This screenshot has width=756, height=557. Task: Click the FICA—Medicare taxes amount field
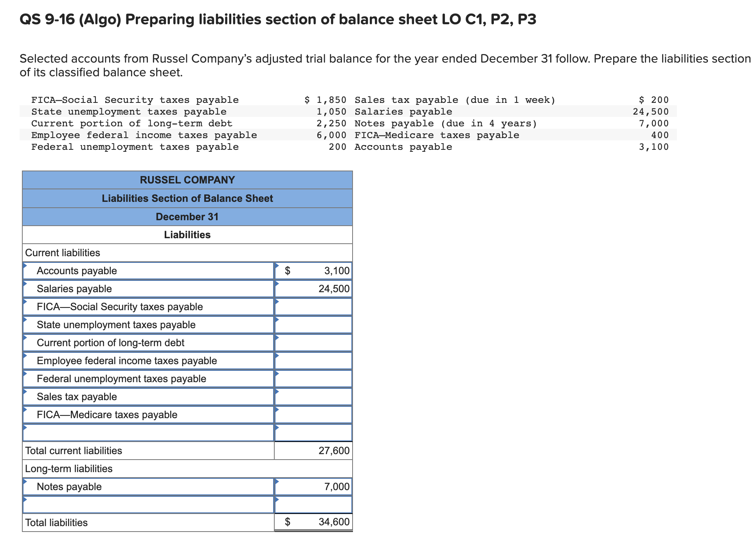pyautogui.click(x=313, y=414)
